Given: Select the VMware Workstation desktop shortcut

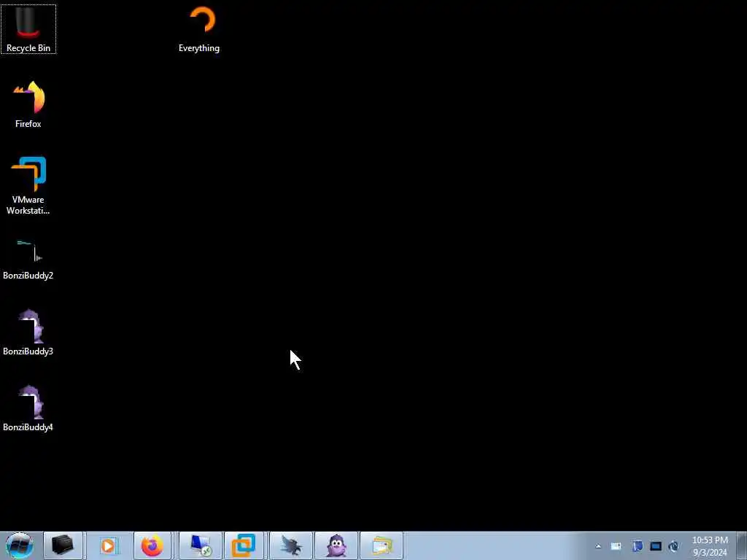Looking at the screenshot, I should pyautogui.click(x=28, y=186).
